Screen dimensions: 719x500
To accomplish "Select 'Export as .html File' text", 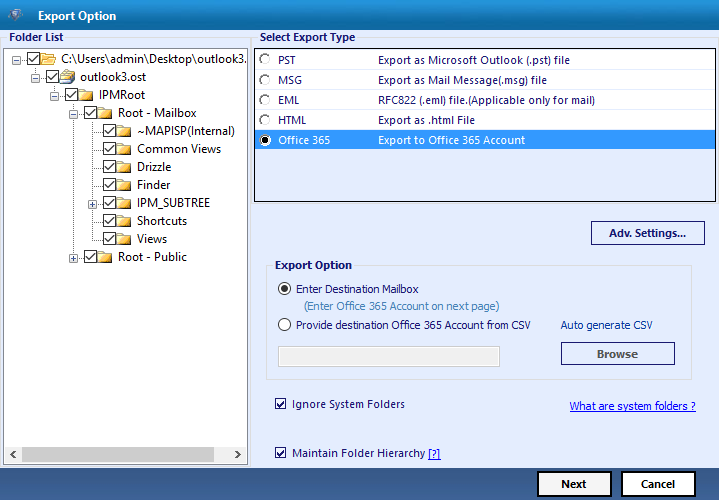I will click(426, 120).
